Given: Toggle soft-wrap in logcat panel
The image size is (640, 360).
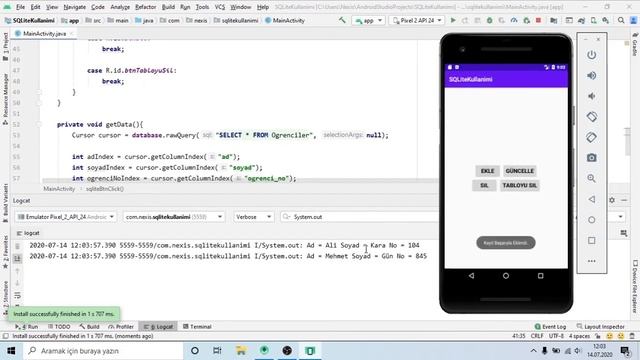Looking at the screenshot, I should click(x=18, y=295).
